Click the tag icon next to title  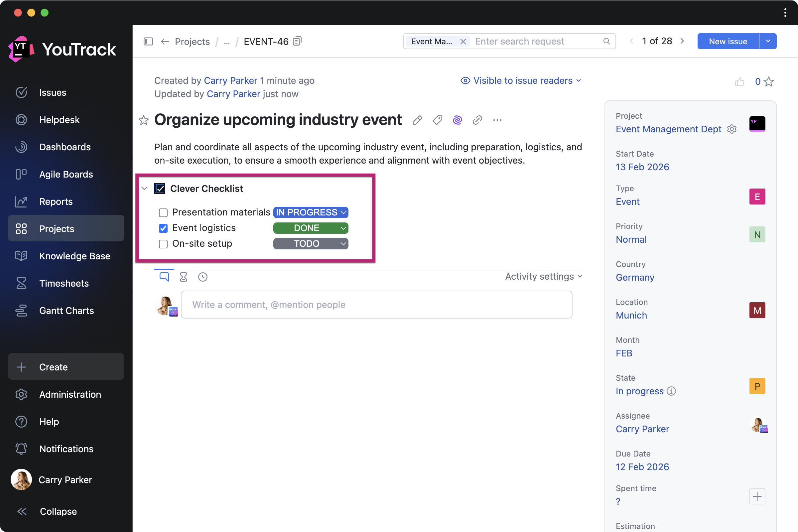(x=437, y=120)
